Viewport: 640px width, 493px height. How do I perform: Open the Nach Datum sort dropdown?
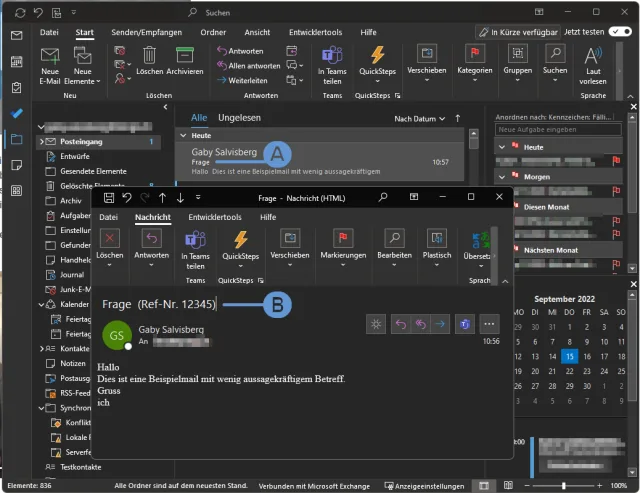420,119
